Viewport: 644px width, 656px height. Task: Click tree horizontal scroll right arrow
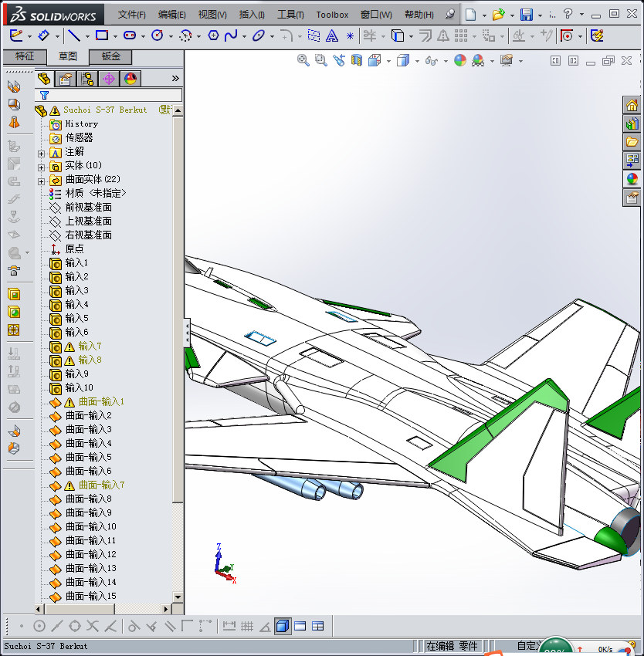click(x=166, y=609)
